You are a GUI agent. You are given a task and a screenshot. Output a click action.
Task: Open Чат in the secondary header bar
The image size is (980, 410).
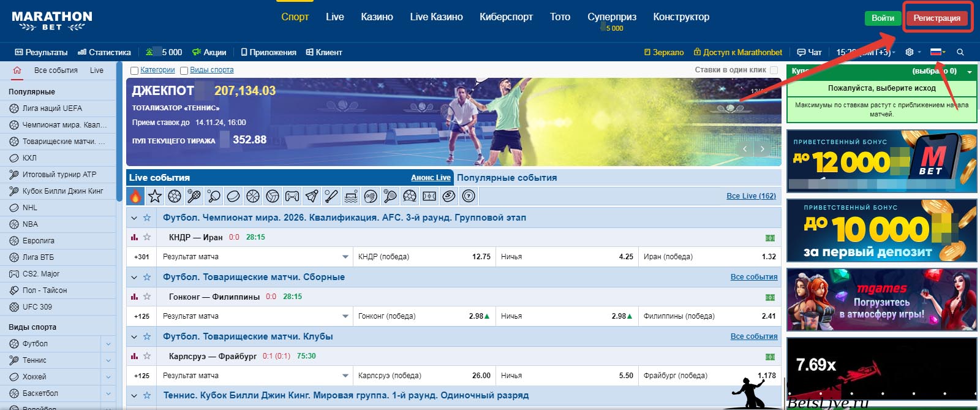coord(809,52)
